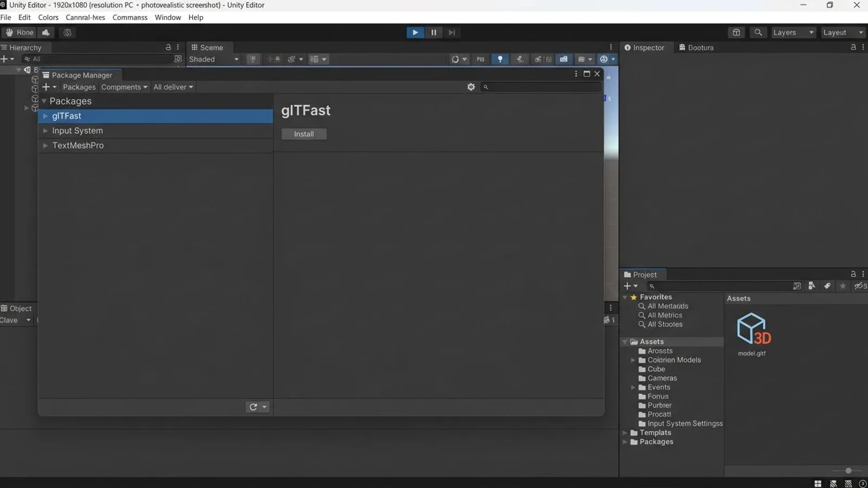The image size is (868, 488).
Task: Lock the Inspector panel
Action: pyautogui.click(x=853, y=47)
